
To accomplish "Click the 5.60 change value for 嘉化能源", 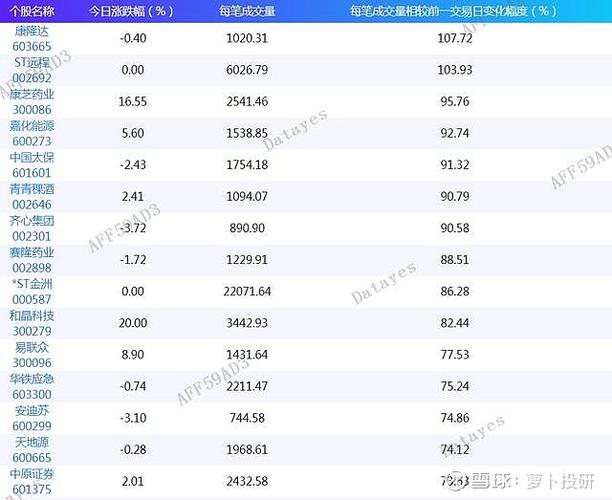I will tap(133, 133).
